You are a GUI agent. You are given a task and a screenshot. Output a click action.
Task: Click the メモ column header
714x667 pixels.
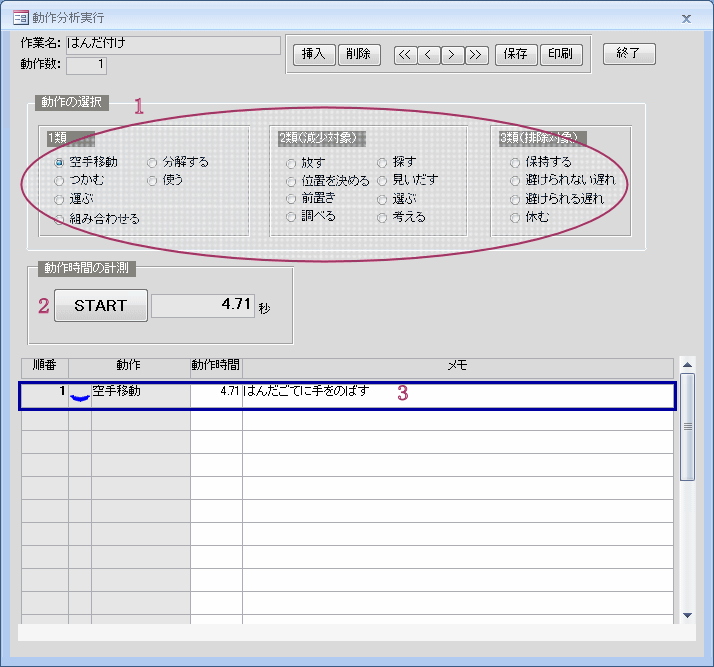tap(458, 367)
